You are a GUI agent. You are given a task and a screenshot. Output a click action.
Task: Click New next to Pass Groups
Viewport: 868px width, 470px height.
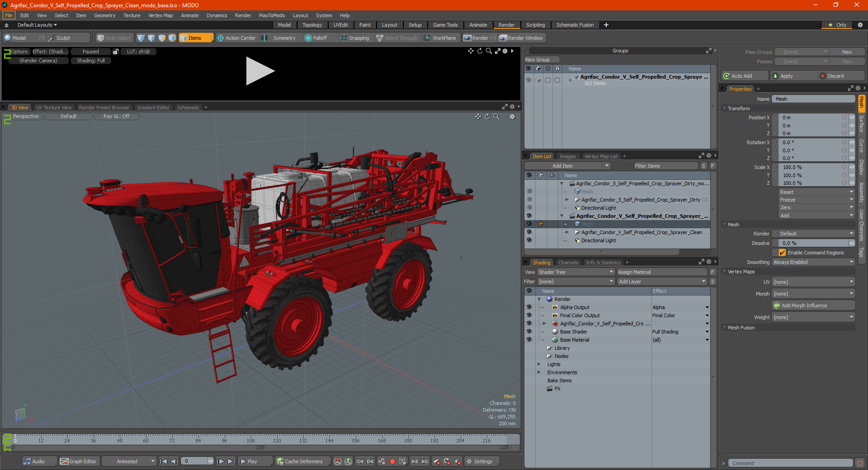[847, 52]
